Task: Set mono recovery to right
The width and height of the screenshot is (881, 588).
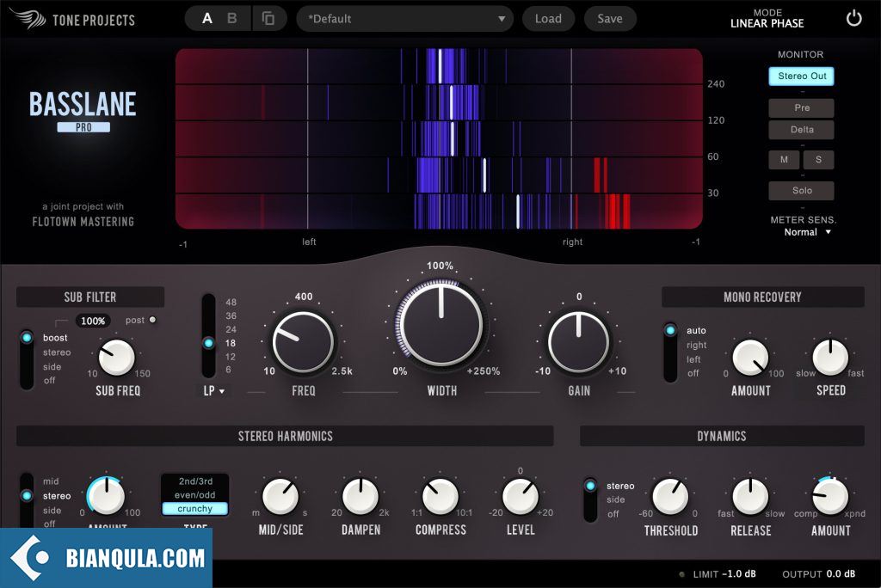Action: click(696, 345)
